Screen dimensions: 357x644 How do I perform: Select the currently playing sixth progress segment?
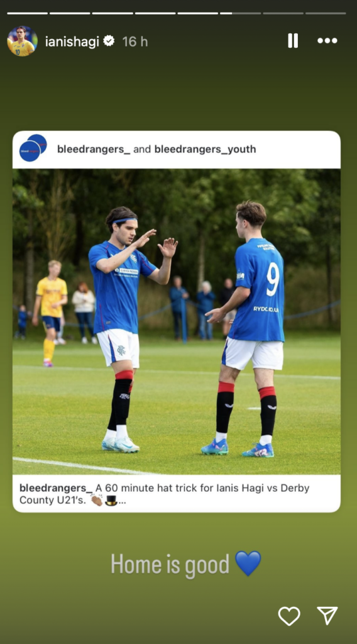(x=240, y=13)
